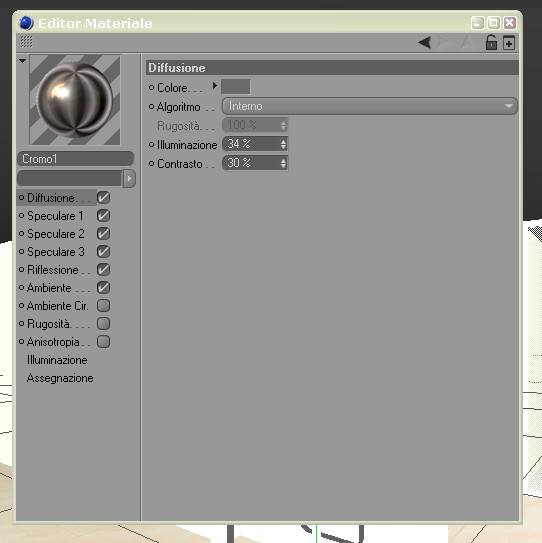Open the Rugosità channel in list
This screenshot has width=542, height=543.
coord(48,324)
